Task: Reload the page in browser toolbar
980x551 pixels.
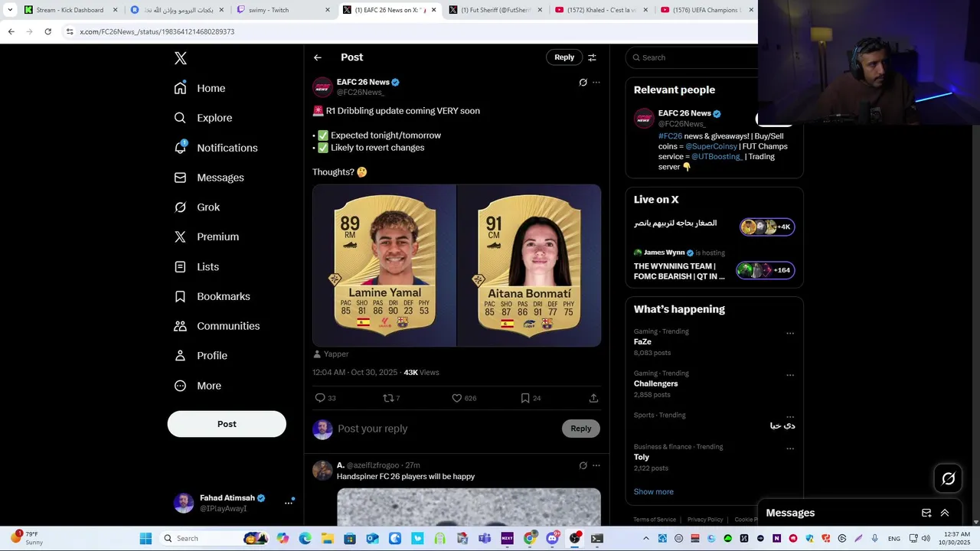Action: coord(47,31)
